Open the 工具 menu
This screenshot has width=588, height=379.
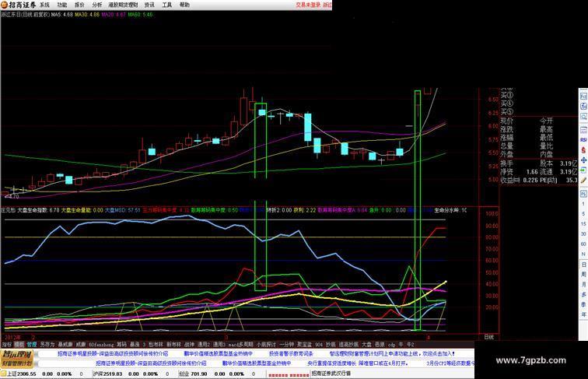pyautogui.click(x=167, y=5)
